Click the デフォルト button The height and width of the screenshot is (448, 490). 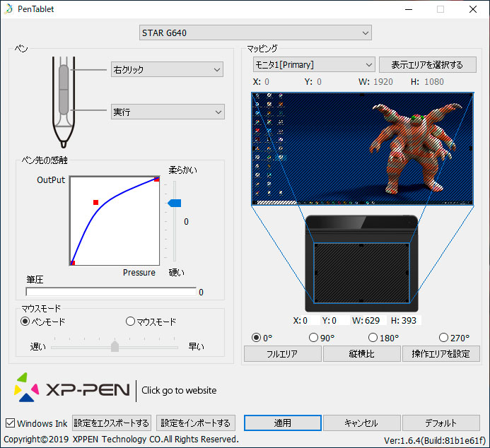click(x=441, y=423)
